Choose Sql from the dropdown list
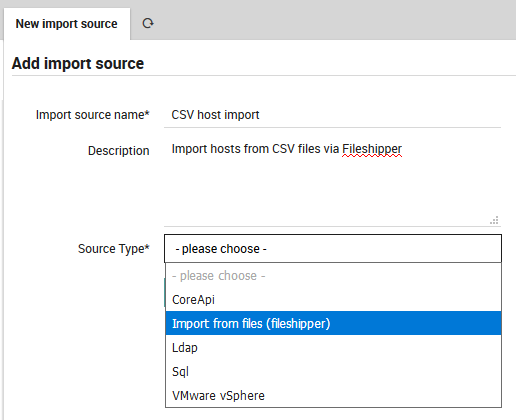The height and width of the screenshot is (420, 516). click(x=333, y=371)
